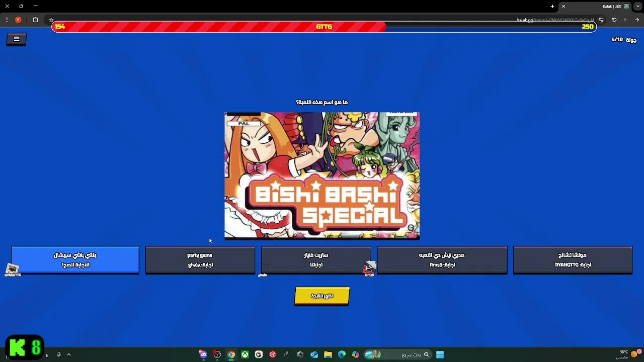This screenshot has width=644, height=362.
Task: Open Outlook from the taskbar
Action: 314,354
